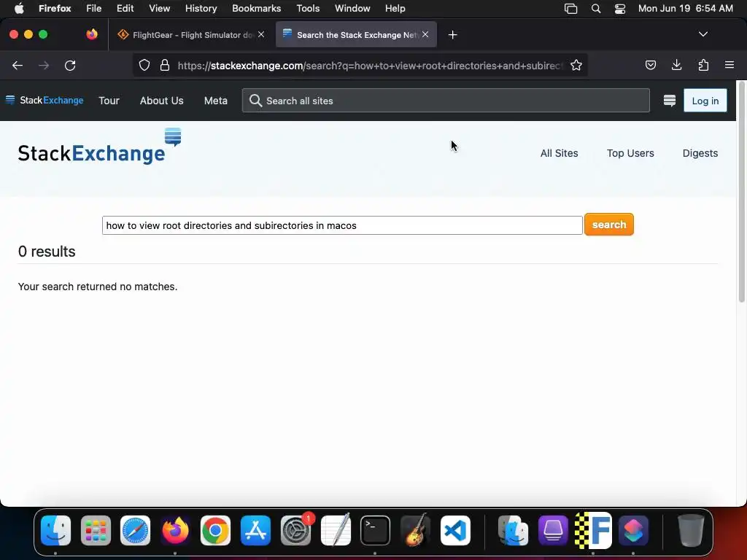747x560 pixels.
Task: Open Visual Studio Code from the Dock
Action: 455,530
